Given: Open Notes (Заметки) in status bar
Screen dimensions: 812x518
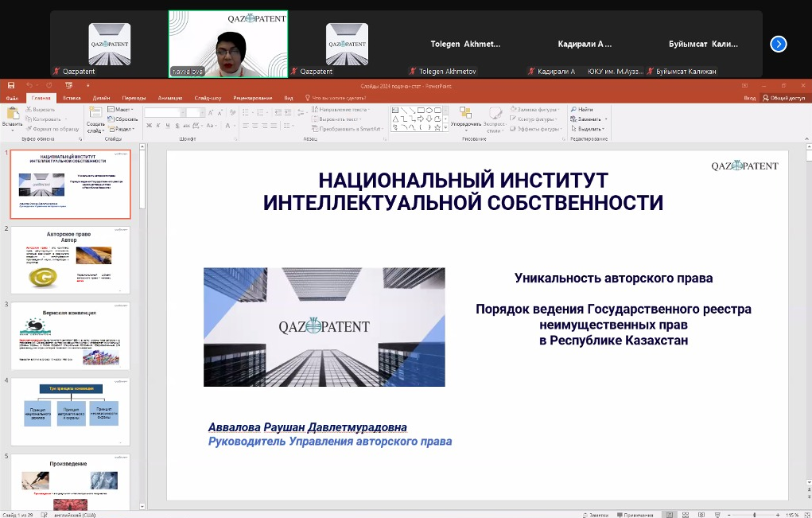Looking at the screenshot, I should point(596,514).
